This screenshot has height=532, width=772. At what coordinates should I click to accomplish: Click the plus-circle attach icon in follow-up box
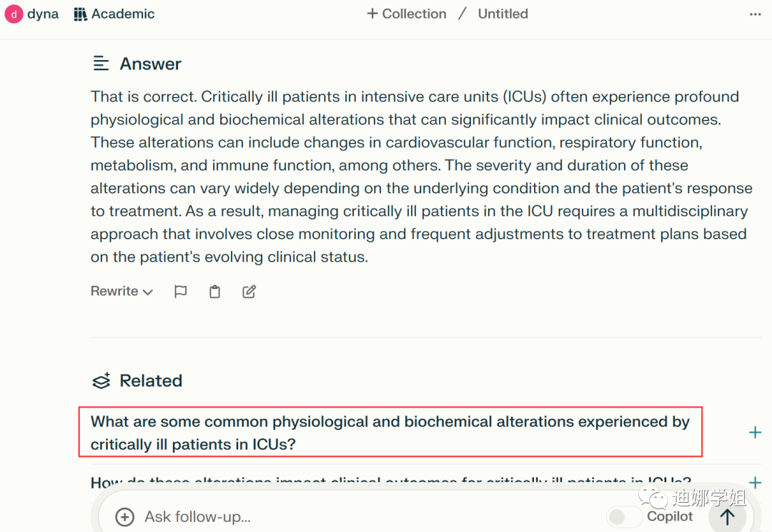(125, 517)
